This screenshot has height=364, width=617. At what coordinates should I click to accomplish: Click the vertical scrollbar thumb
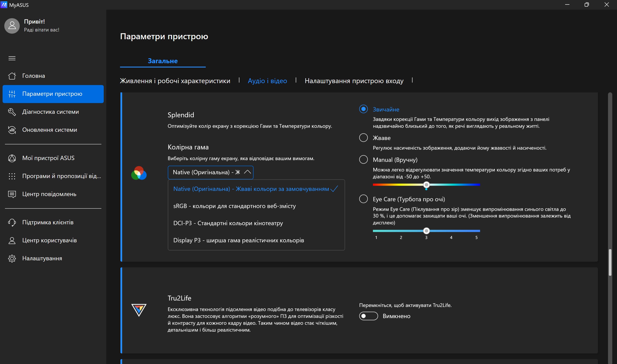click(610, 262)
